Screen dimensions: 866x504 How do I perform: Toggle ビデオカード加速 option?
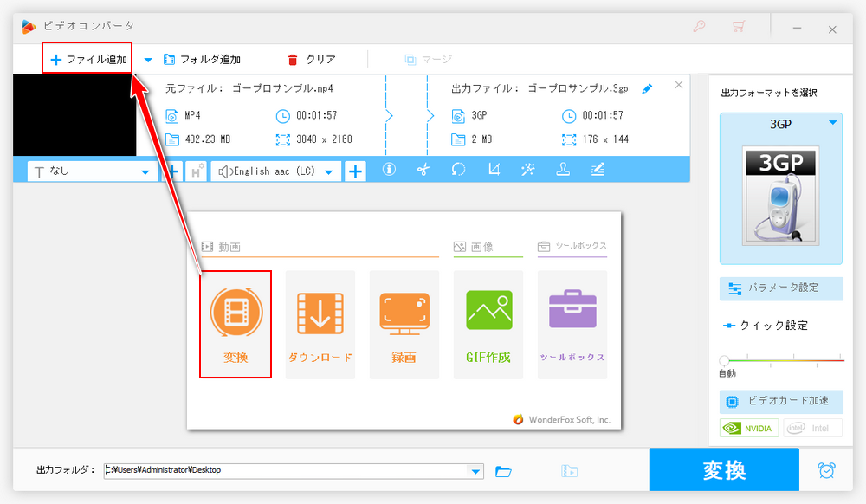coord(780,401)
